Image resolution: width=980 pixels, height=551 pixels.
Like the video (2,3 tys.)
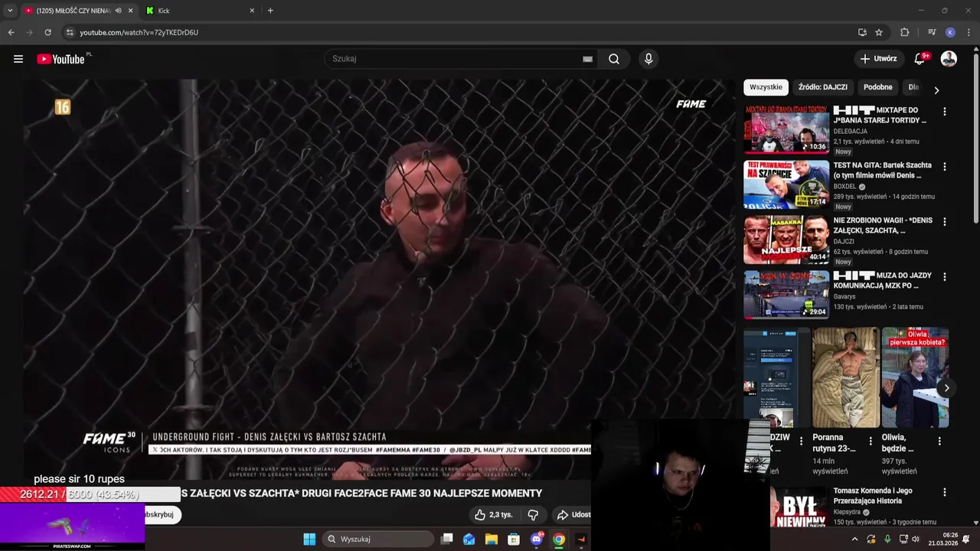click(493, 515)
